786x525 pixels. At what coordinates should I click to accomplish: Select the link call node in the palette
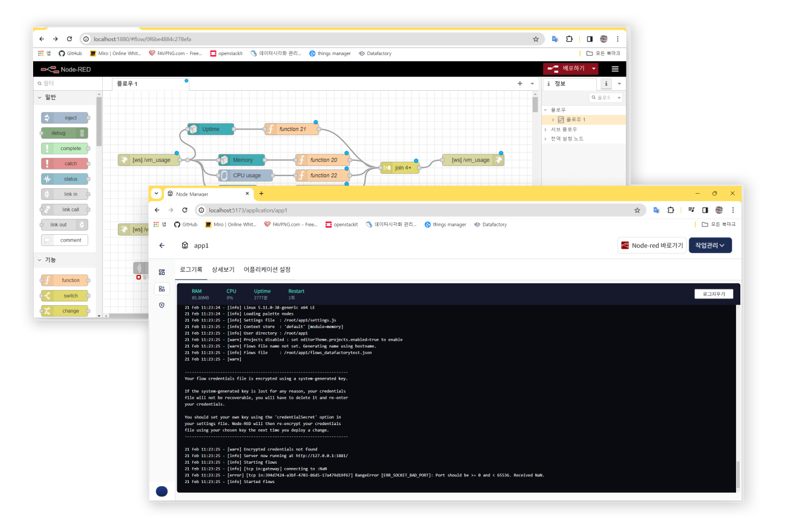coord(65,210)
